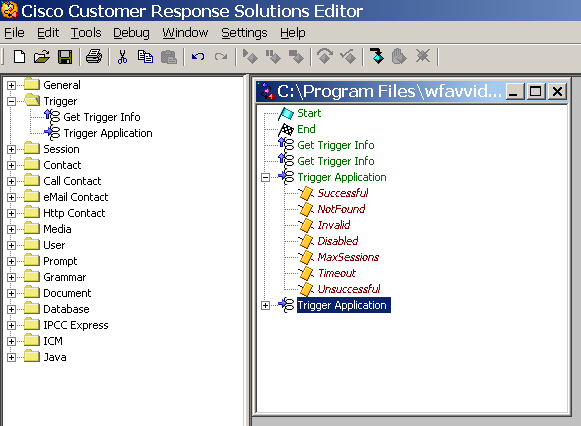Collapse the Trigger folder in palette

pyautogui.click(x=11, y=101)
